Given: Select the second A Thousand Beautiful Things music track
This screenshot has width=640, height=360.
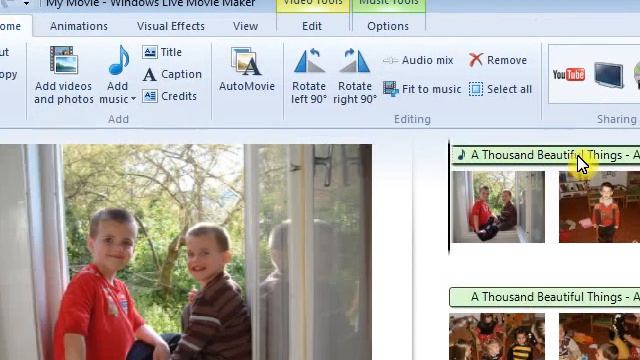Looking at the screenshot, I should pos(544,297).
